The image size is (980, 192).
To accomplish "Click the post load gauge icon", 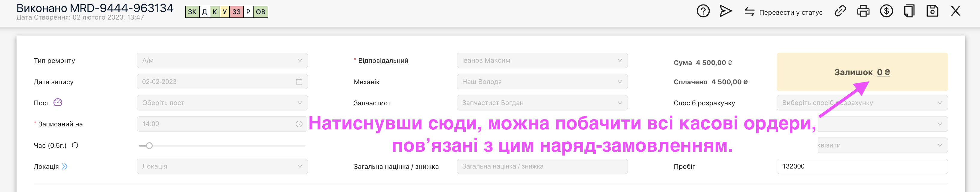I will point(58,103).
